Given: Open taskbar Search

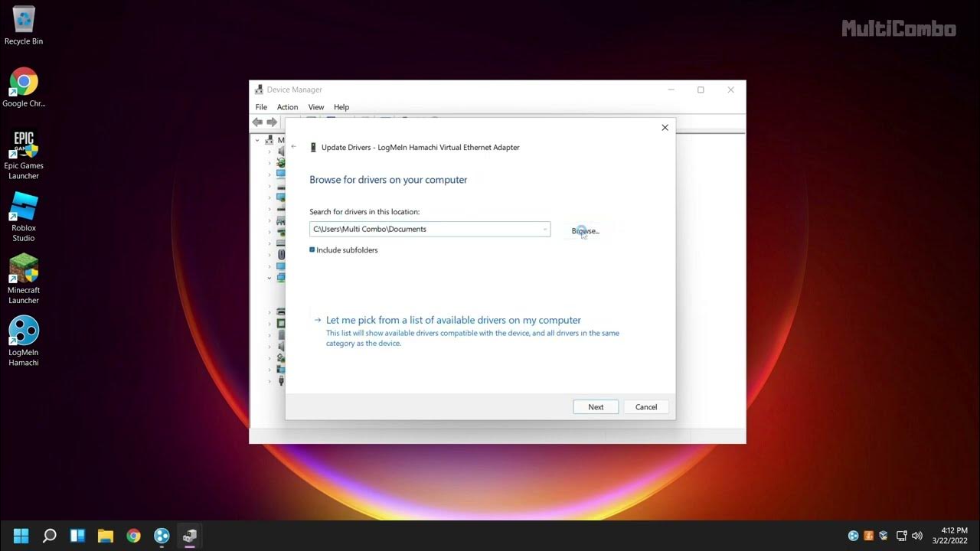Looking at the screenshot, I should 49,536.
